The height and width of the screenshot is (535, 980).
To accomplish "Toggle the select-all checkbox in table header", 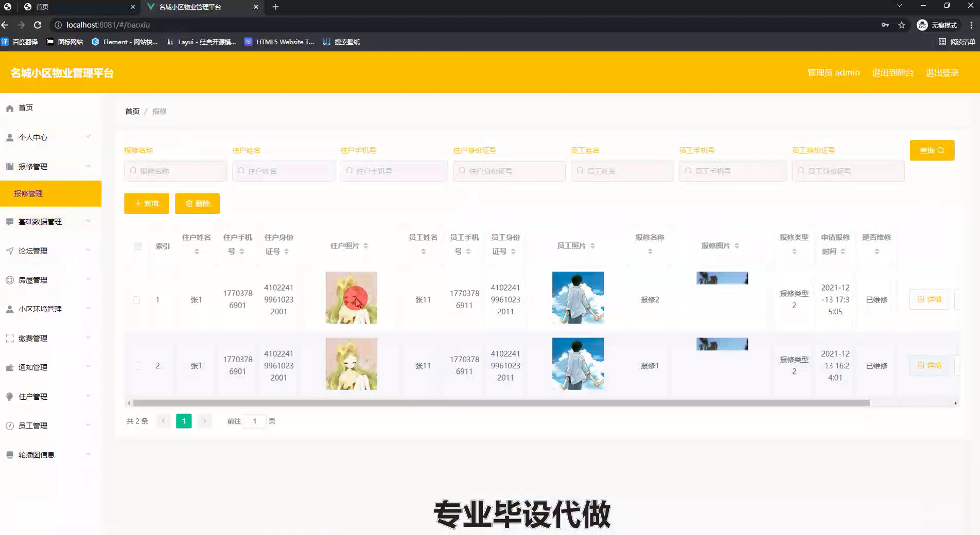I will [137, 246].
